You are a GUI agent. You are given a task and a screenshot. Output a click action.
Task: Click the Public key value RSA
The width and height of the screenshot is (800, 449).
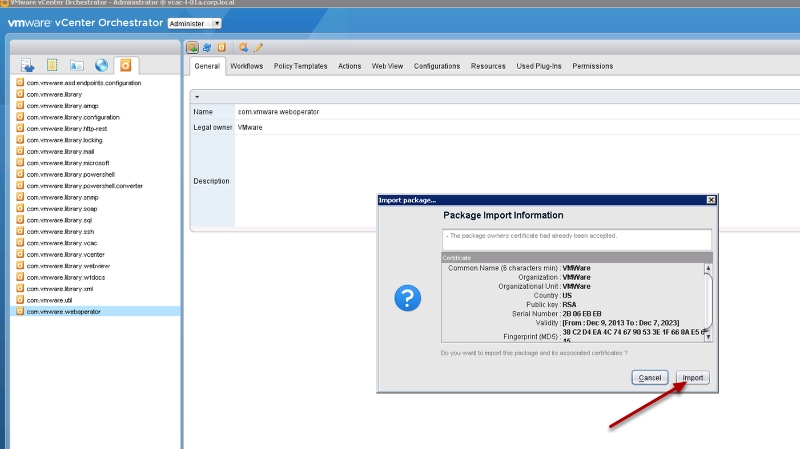(569, 305)
